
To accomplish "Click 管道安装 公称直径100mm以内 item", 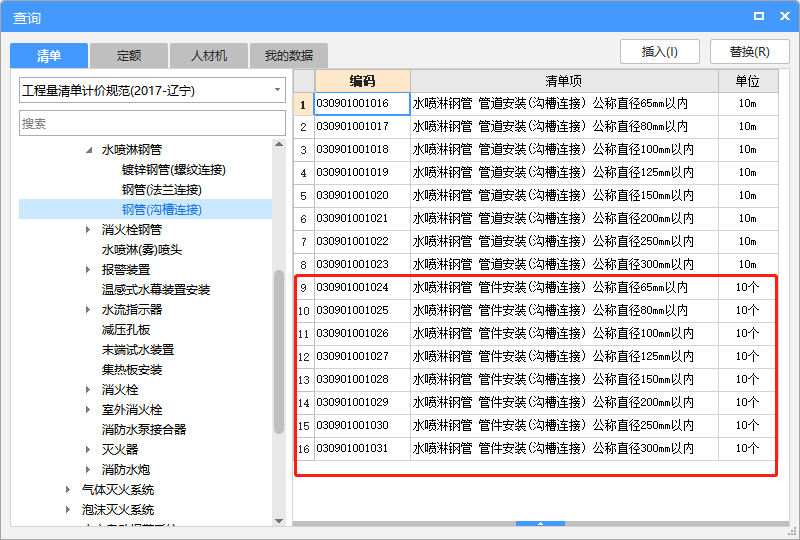I will (564, 150).
